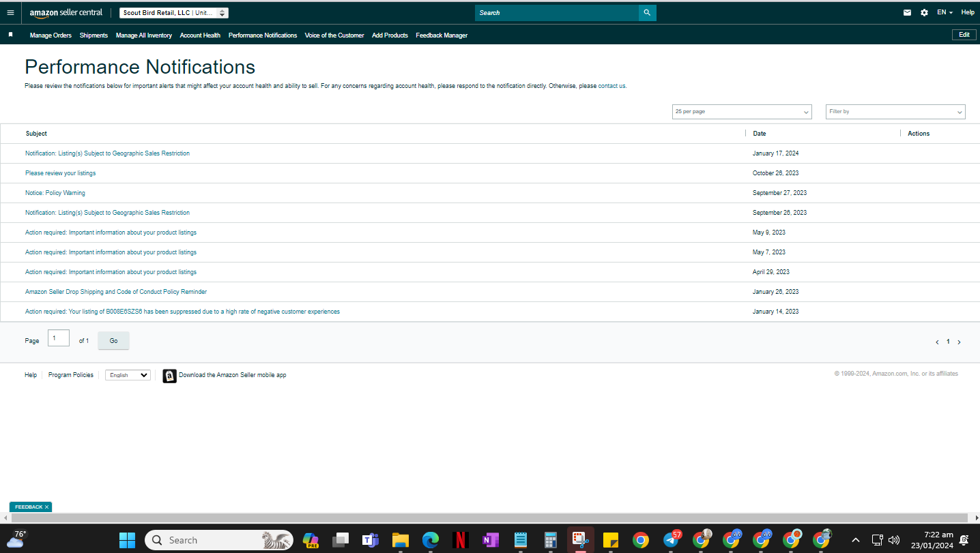Open the Windows Start menu
The height and width of the screenshot is (553, 980).
click(127, 540)
